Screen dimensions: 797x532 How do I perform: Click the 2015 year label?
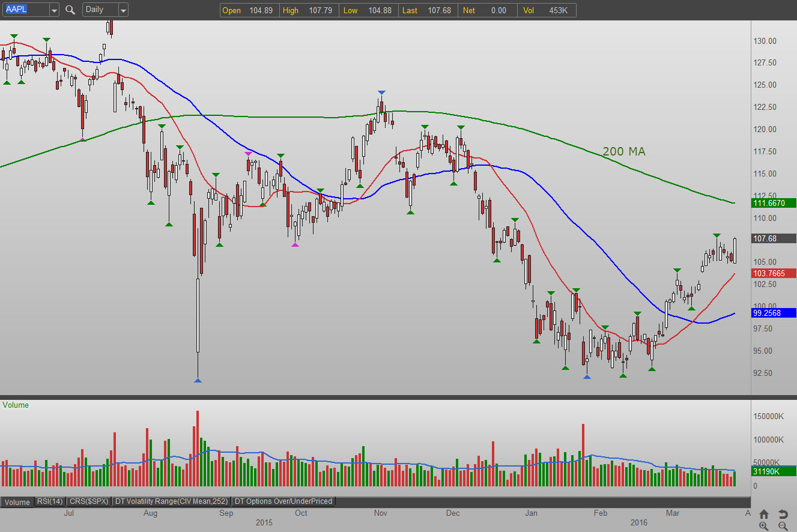pos(264,523)
